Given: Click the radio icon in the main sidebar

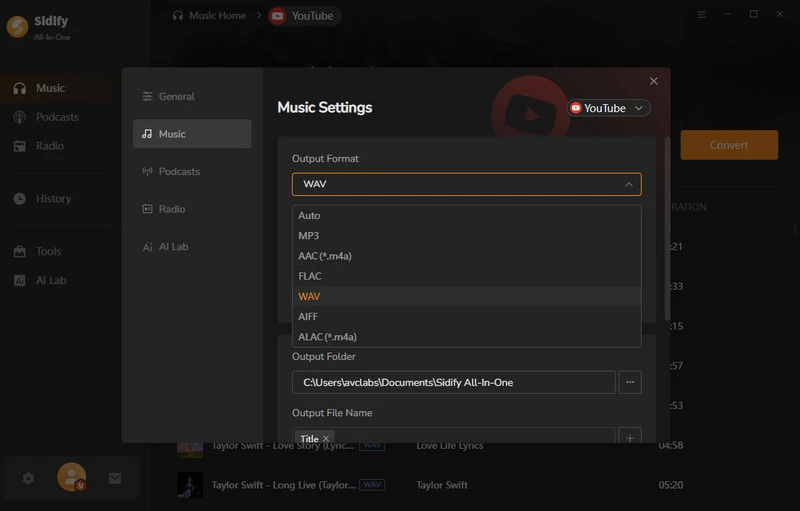Looking at the screenshot, I should (19, 146).
